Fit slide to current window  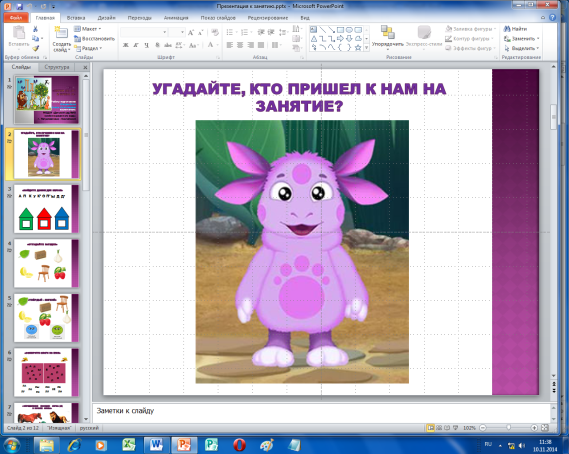click(x=544, y=428)
